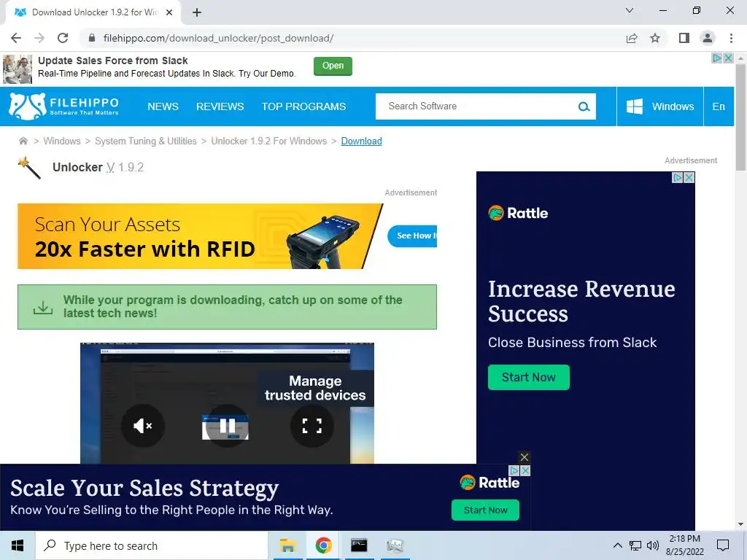747x560 pixels.
Task: Open Unlocker 1.9.2 For Windows breadcrumb
Action: tap(269, 141)
